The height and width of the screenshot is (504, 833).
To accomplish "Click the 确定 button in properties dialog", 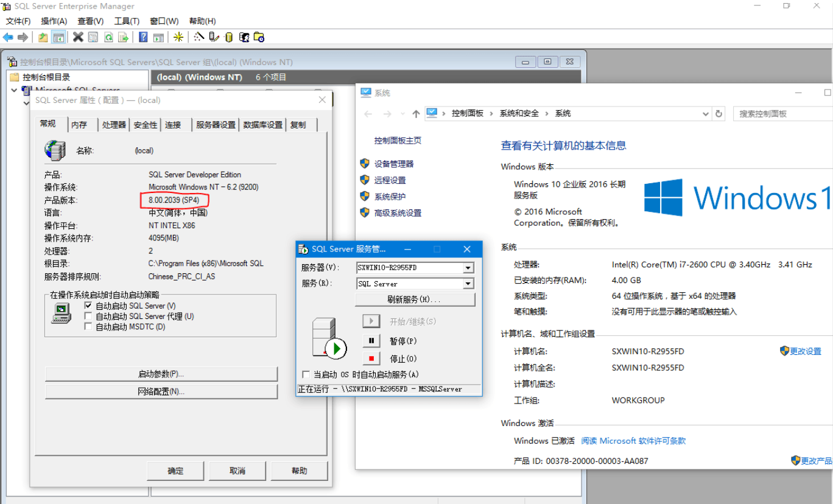I will (x=175, y=471).
